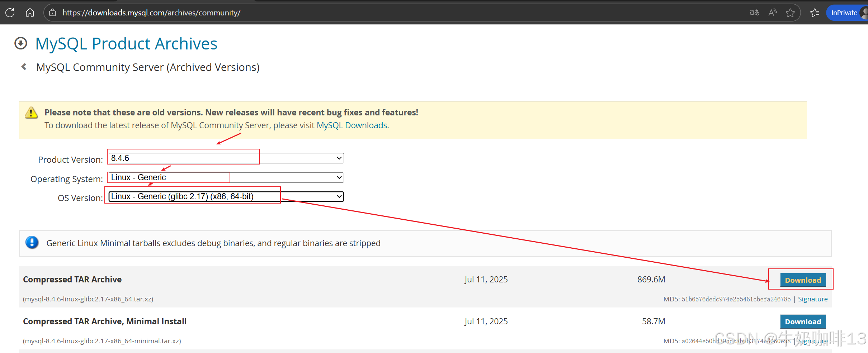
Task: Open the translate page icon
Action: coord(754,13)
